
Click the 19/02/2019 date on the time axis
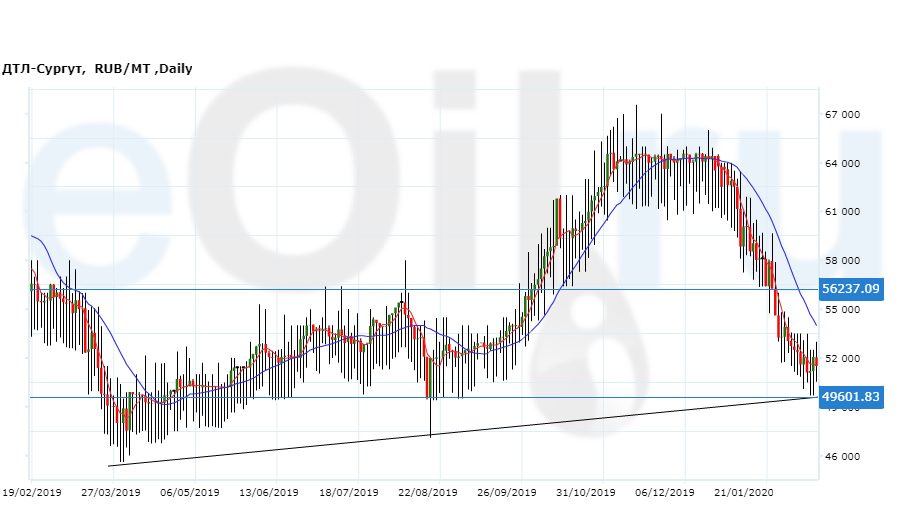[x=32, y=492]
